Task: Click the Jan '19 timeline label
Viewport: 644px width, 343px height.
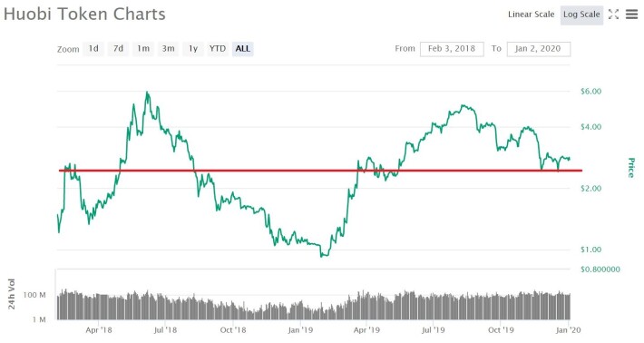Action: (300, 330)
